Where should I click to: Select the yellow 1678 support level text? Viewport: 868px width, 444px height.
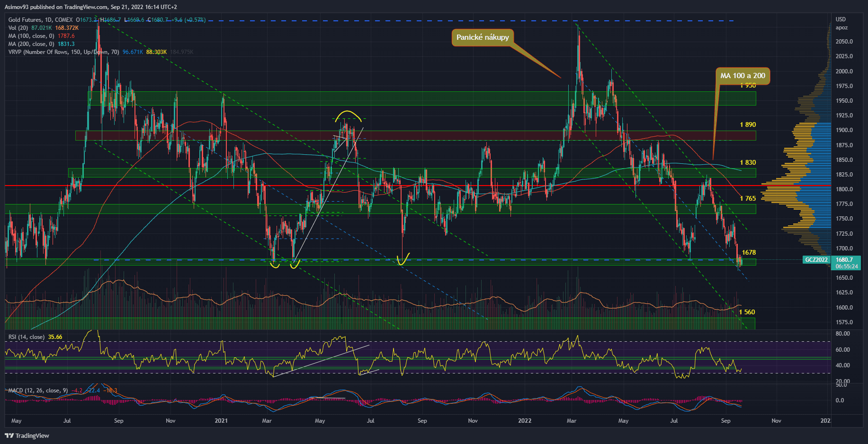coord(749,252)
